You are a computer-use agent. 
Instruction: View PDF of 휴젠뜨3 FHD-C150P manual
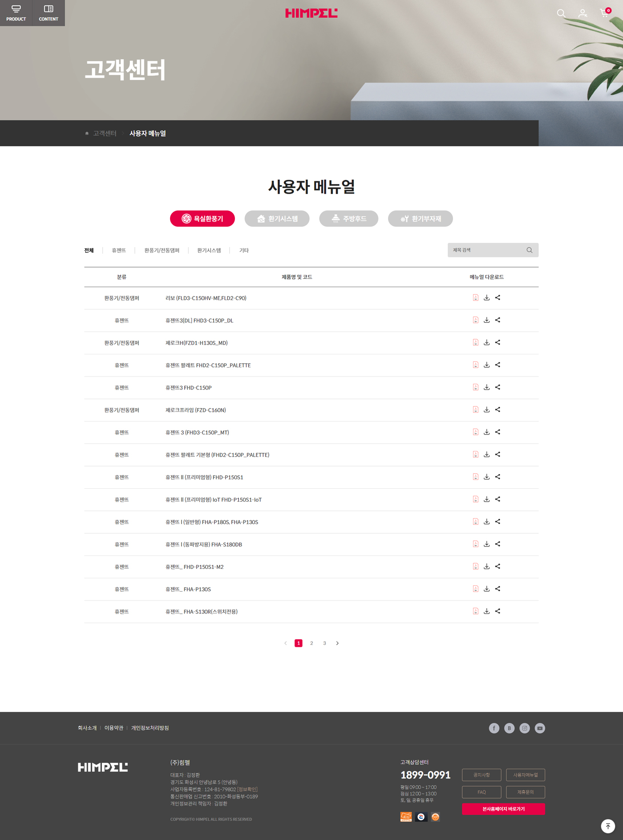[475, 387]
